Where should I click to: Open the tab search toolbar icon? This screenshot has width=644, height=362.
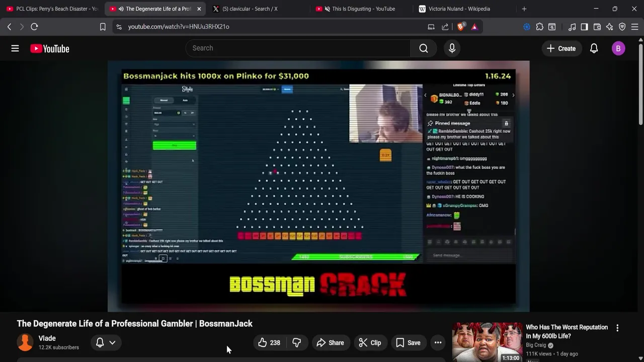tap(552, 27)
